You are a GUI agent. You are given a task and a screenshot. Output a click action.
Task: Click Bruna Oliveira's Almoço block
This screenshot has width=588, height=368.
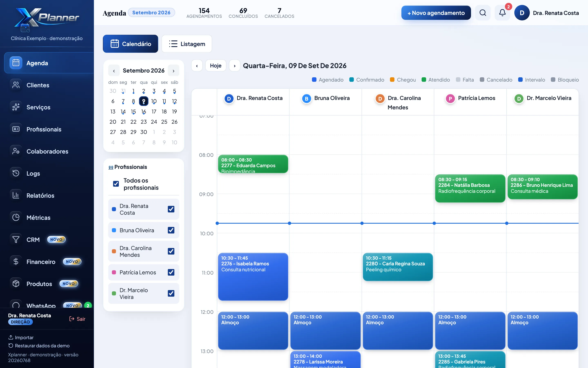(325, 331)
